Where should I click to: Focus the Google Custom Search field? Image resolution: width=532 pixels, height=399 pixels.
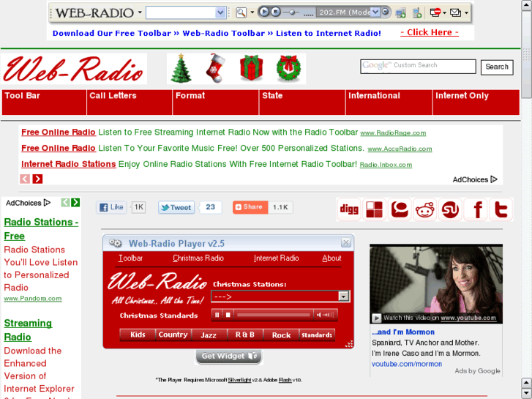pos(418,66)
